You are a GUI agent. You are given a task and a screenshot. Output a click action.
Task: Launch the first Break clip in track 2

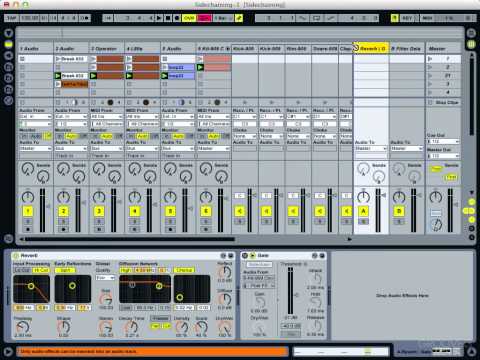point(58,59)
